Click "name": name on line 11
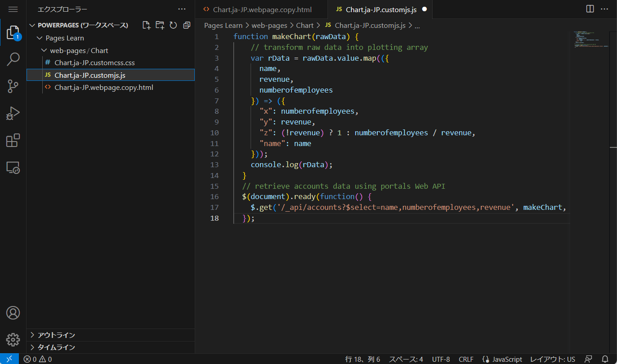617x364 pixels. (285, 144)
